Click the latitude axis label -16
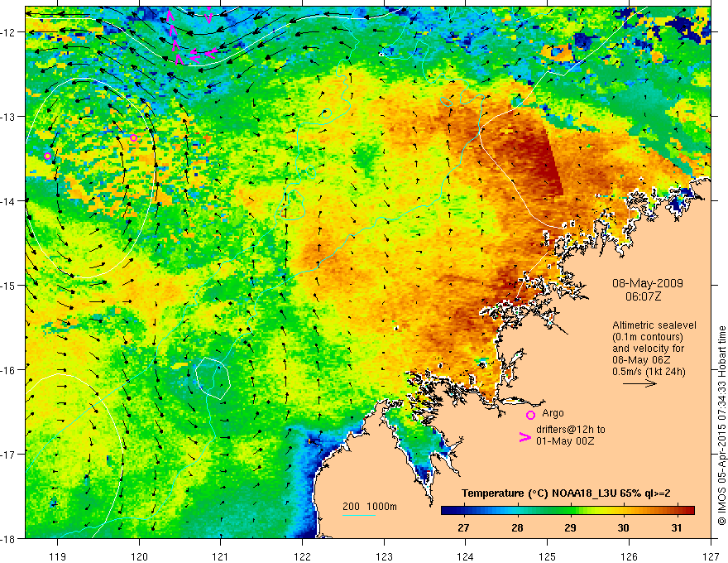This screenshot has height=563, width=728. point(9,370)
